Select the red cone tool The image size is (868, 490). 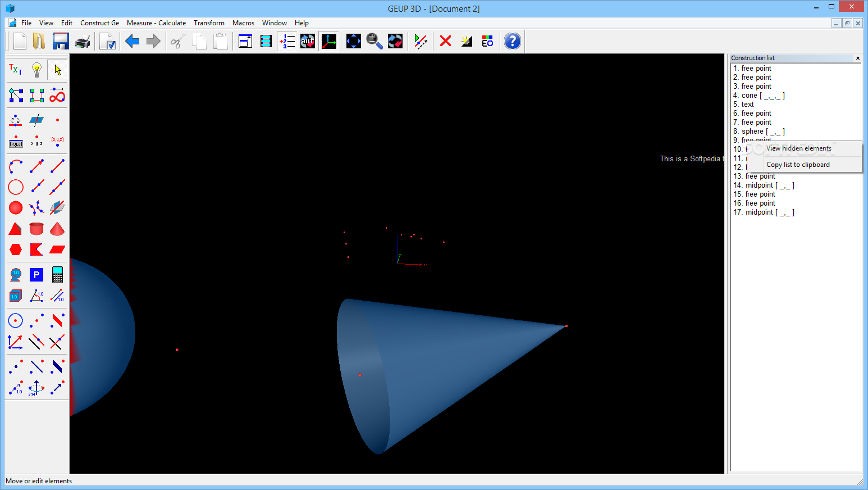(57, 229)
